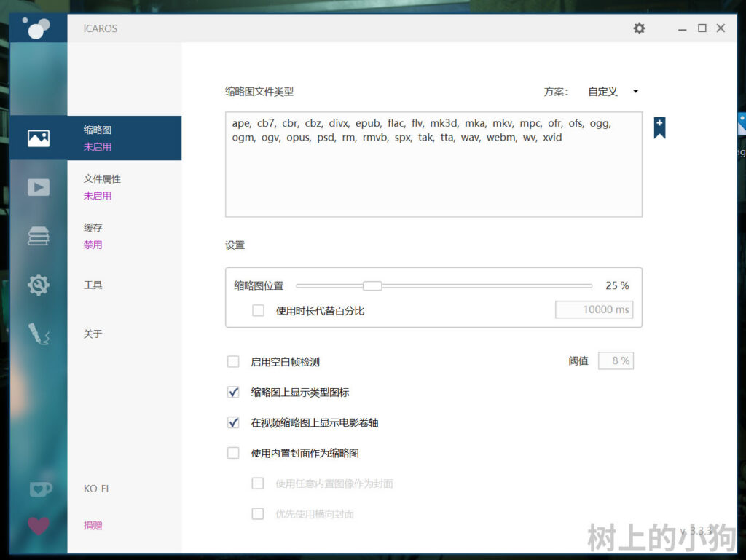Open settings gear in title bar
This screenshot has width=746, height=560.
[639, 28]
